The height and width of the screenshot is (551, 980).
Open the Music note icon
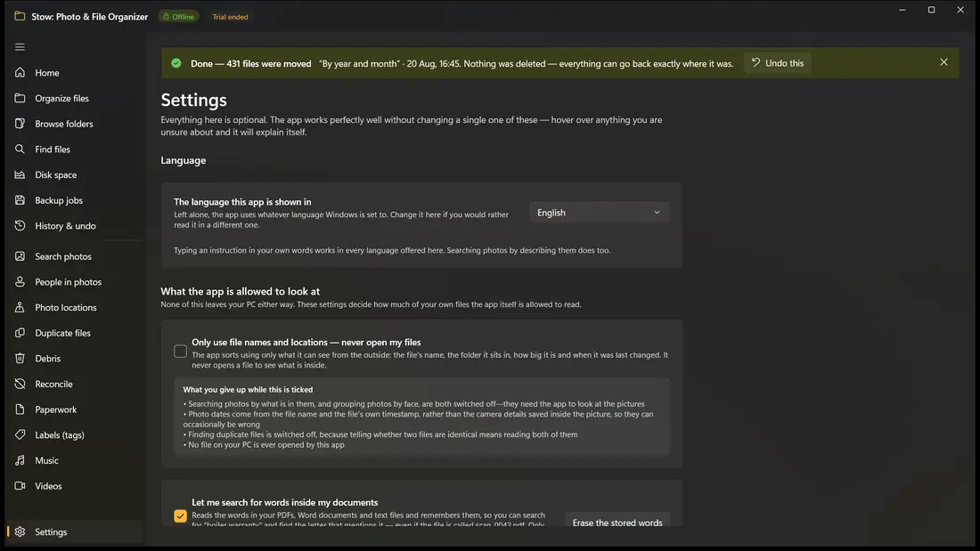20,460
